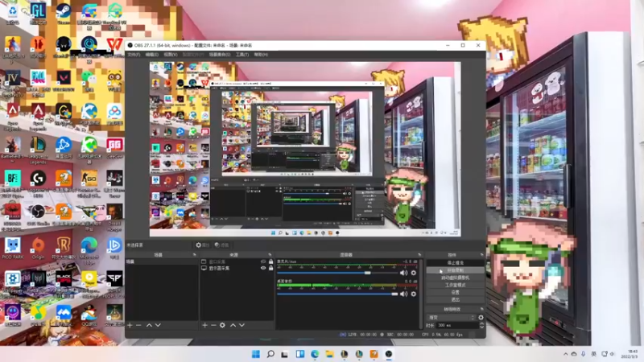This screenshot has width=644, height=362.
Task: Toggle visibility eye of 窗口采集 source
Action: tap(263, 261)
